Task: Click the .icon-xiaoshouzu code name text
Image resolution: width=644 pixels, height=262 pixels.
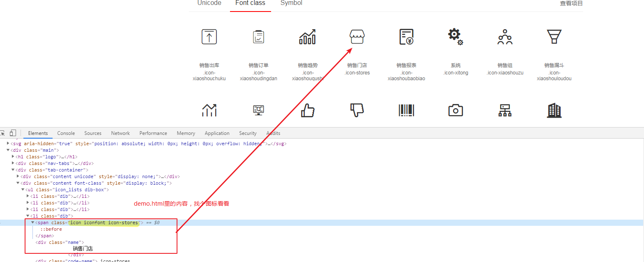Action: tap(505, 73)
